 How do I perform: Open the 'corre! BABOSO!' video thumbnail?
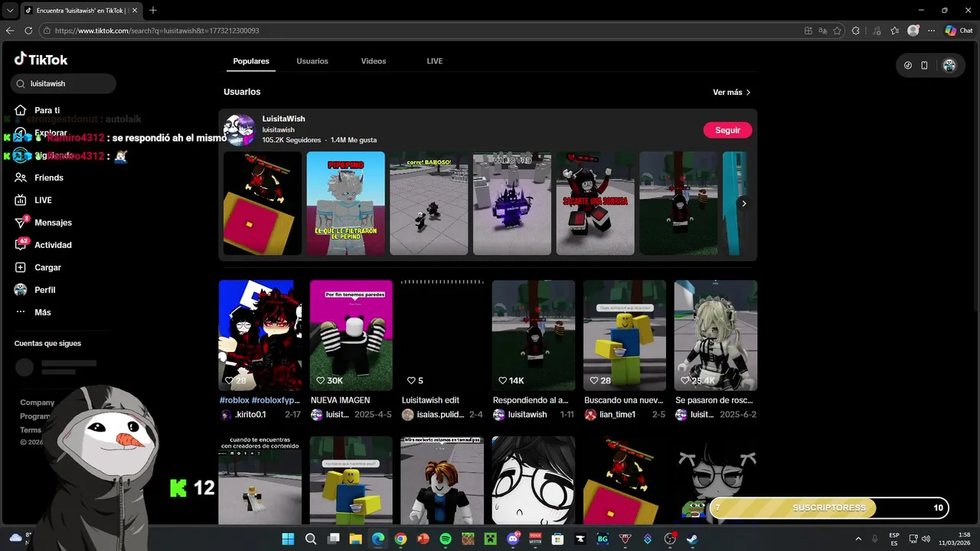429,204
